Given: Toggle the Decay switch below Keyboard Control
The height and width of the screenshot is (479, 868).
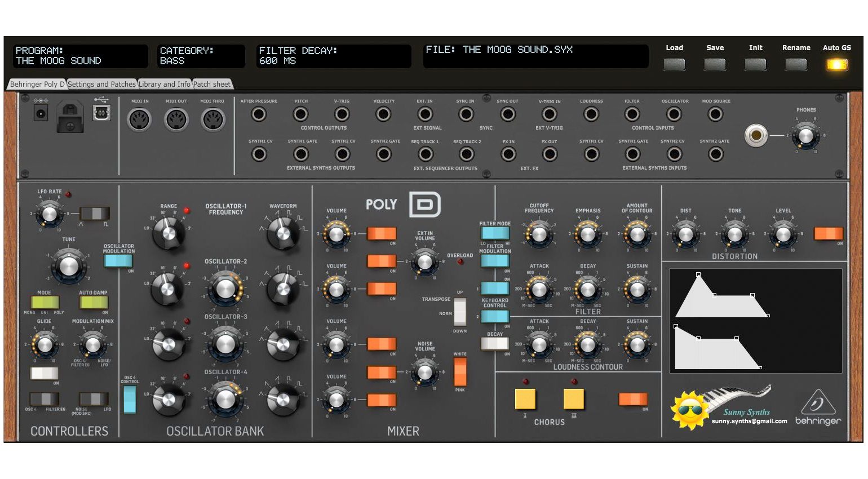Looking at the screenshot, I should [x=495, y=344].
